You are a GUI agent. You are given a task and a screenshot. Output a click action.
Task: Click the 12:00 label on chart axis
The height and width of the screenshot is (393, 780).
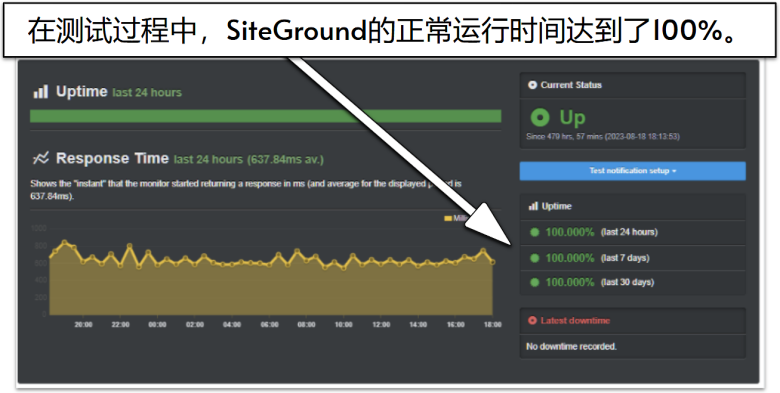point(381,324)
